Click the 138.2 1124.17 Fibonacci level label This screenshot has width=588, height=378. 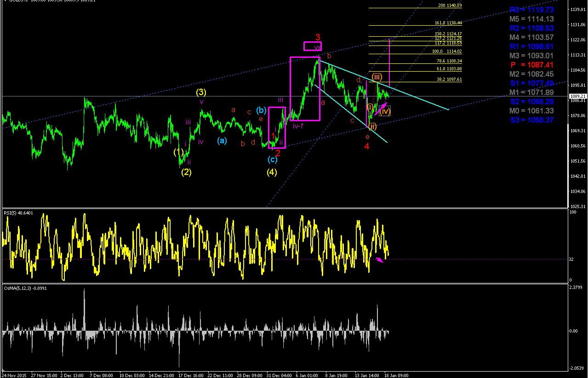[448, 34]
